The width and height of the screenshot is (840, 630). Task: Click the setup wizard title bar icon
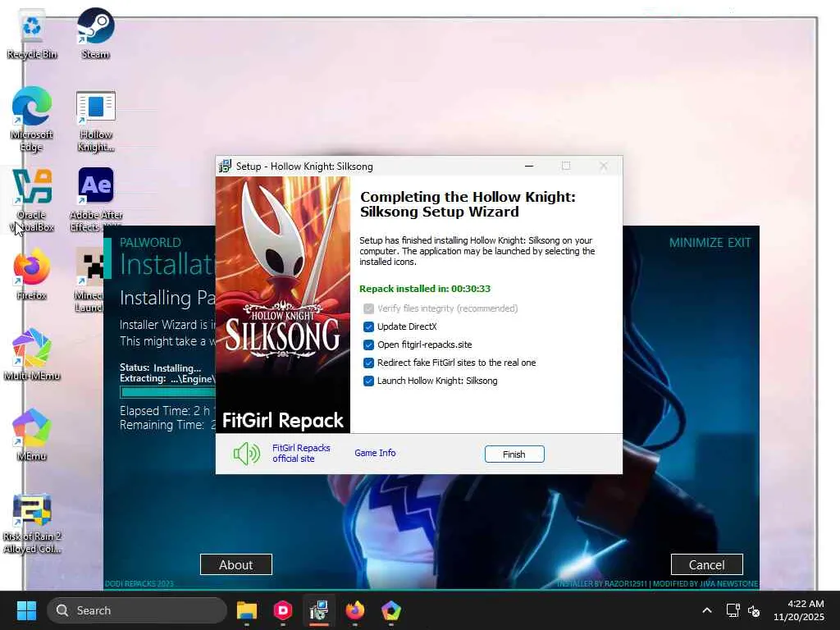[x=226, y=166]
